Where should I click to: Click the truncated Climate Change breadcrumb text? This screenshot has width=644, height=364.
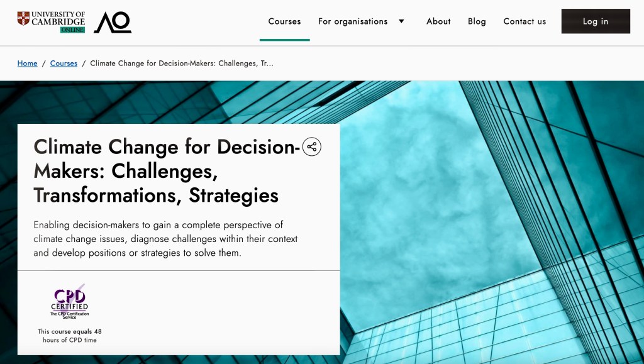(182, 63)
